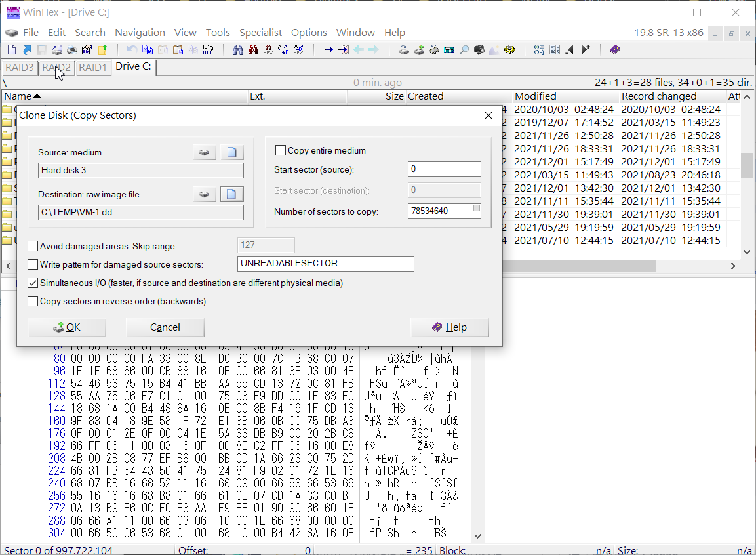Select the Drive C: tab
Screen dimensions: 756x555
134,66
